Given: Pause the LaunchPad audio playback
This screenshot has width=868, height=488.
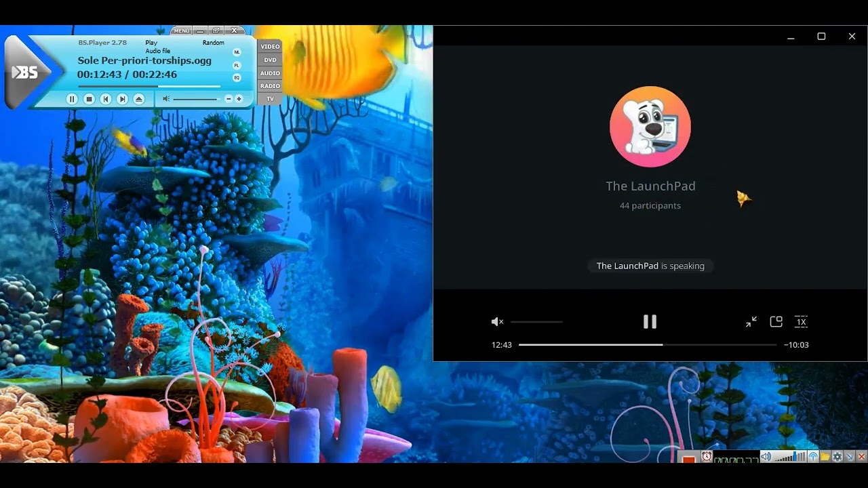Looking at the screenshot, I should tap(650, 322).
